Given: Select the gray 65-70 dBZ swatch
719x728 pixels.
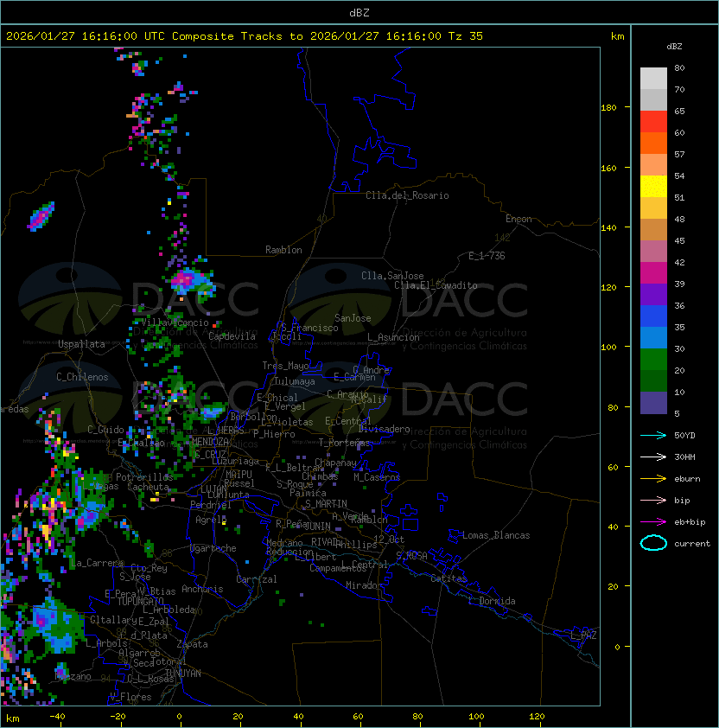Looking at the screenshot, I should pos(653,99).
